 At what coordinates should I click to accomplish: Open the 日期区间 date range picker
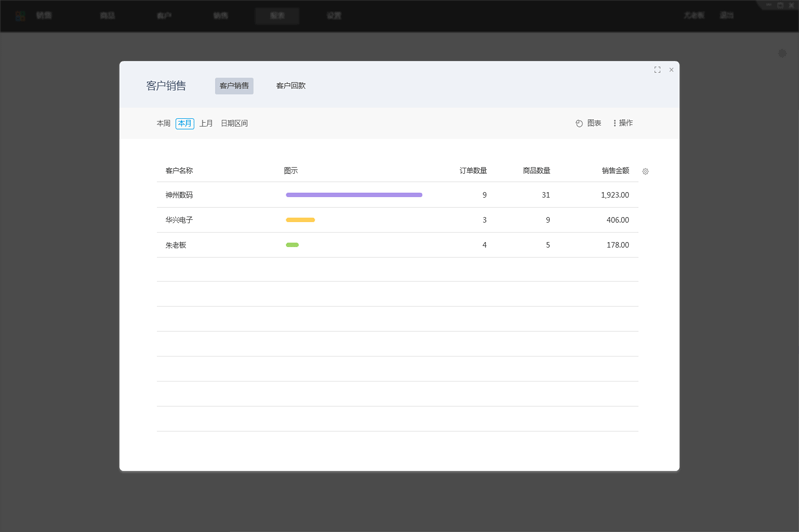coord(234,123)
